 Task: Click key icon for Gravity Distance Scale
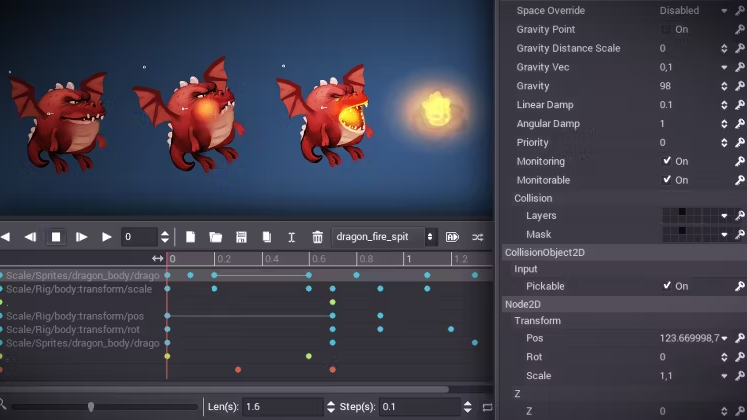pyautogui.click(x=740, y=48)
